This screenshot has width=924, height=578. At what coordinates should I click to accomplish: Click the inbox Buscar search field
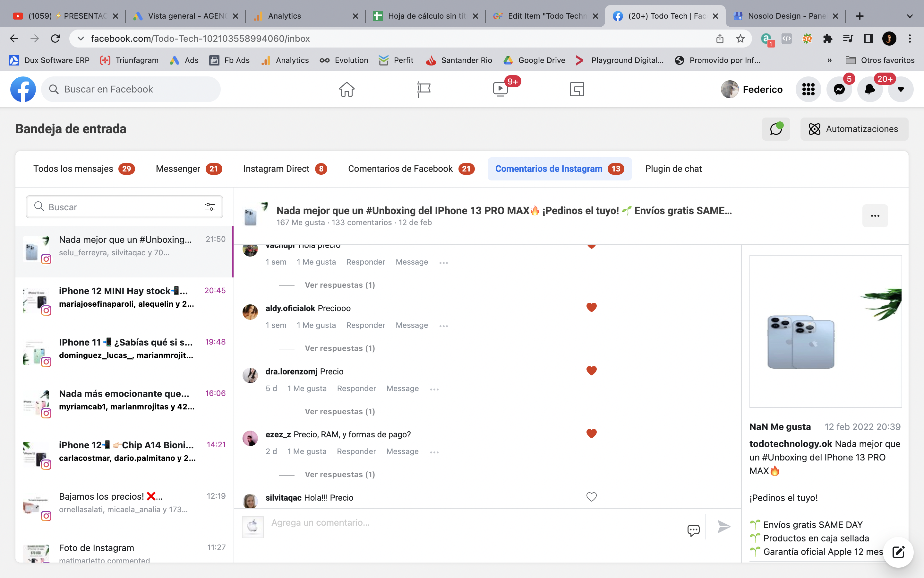click(x=124, y=207)
